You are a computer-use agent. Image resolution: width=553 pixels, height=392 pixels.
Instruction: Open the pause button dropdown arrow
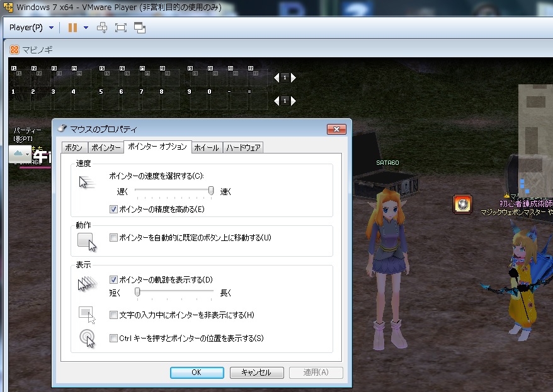[x=86, y=28]
